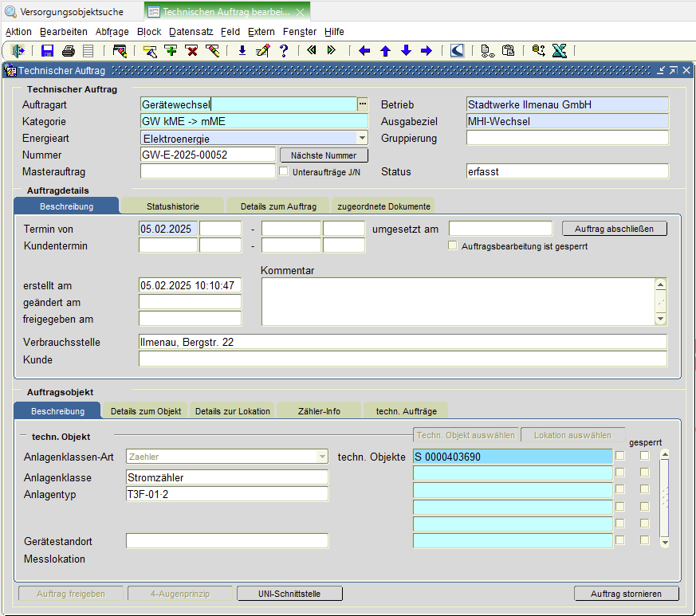The image size is (696, 616).
Task: Click the blue floppy disk save icon
Action: click(47, 51)
